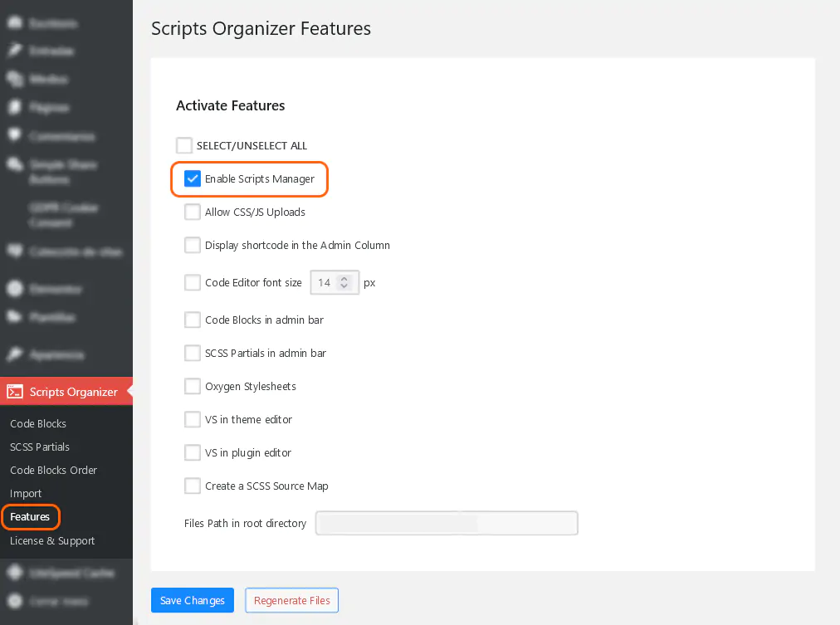Click the Posts pushpin icon
This screenshot has width=840, height=625.
click(x=15, y=51)
